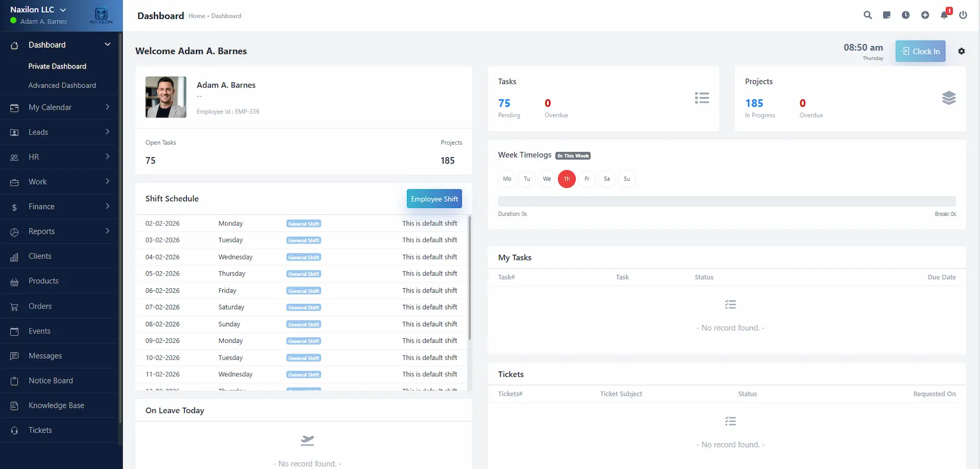The width and height of the screenshot is (980, 469).
Task: Click the Clients building icon in sidebar
Action: [x=14, y=257]
